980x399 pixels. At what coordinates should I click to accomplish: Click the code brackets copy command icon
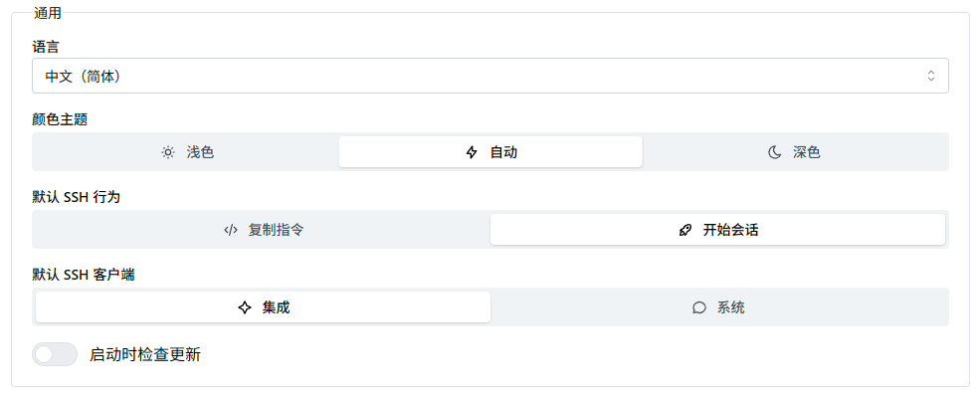(231, 230)
